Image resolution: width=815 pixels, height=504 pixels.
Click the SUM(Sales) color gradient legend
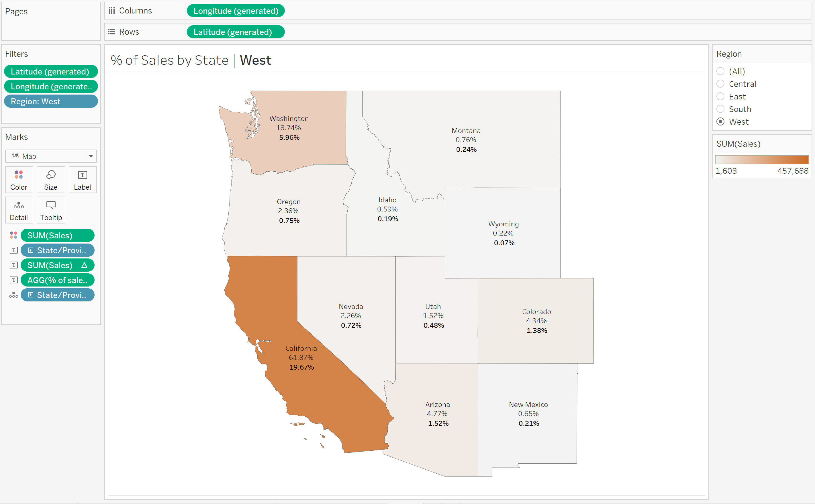coord(761,159)
